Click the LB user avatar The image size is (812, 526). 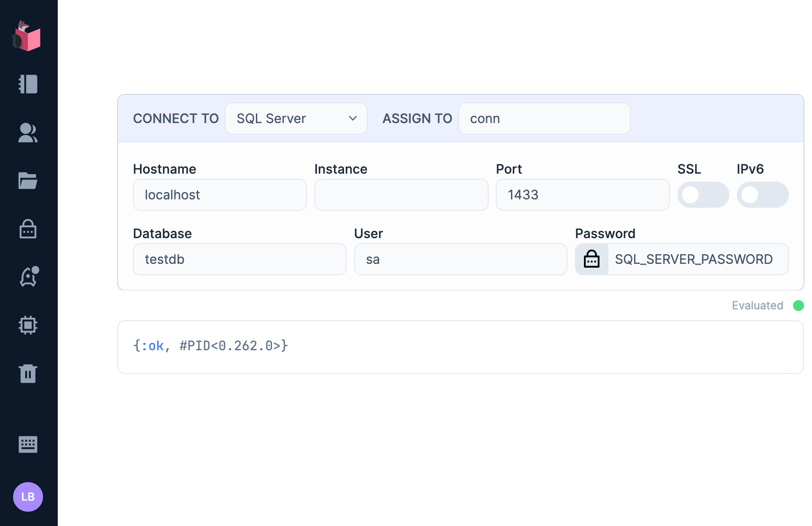pos(28,496)
